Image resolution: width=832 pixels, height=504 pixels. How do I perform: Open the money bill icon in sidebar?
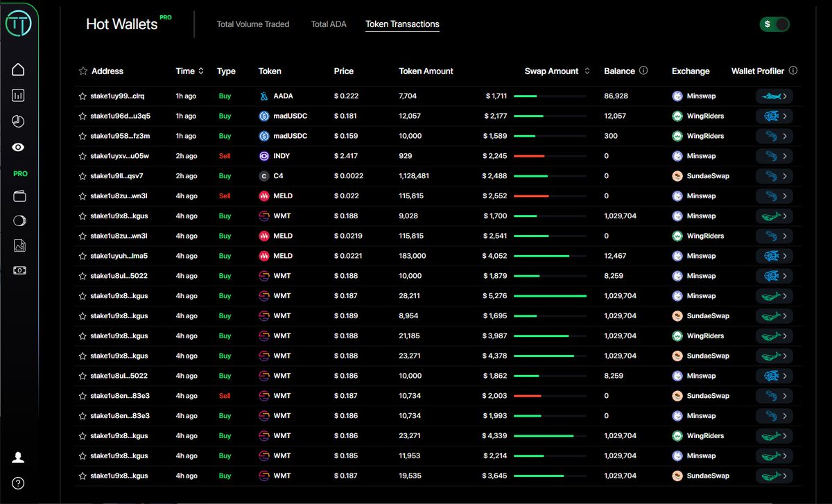point(19,270)
